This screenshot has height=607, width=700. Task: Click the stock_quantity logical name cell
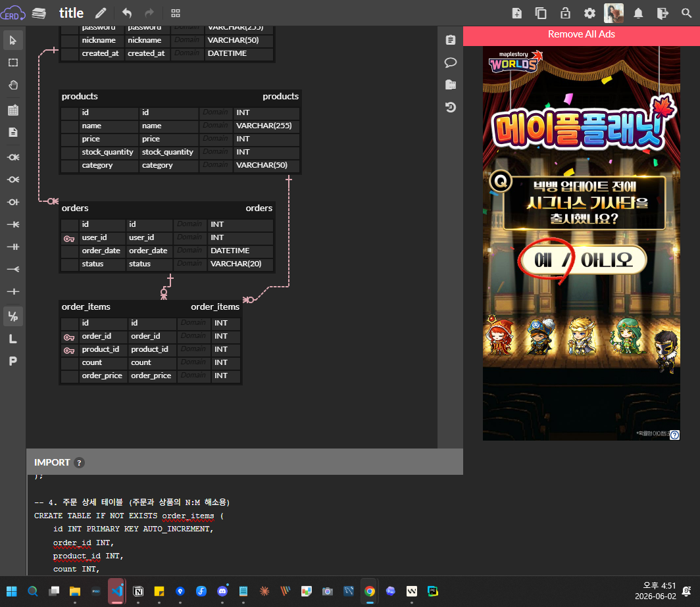point(107,152)
